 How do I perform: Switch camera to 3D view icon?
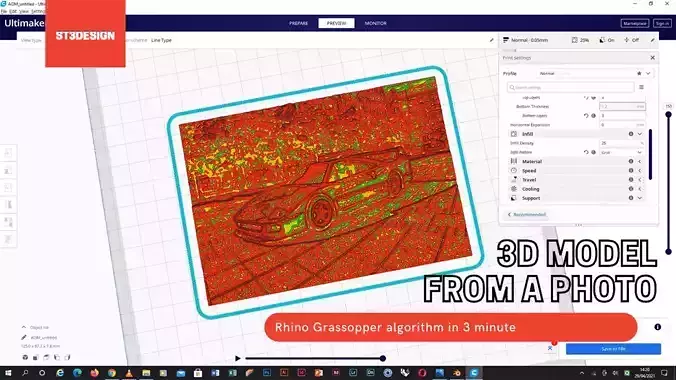point(25,357)
